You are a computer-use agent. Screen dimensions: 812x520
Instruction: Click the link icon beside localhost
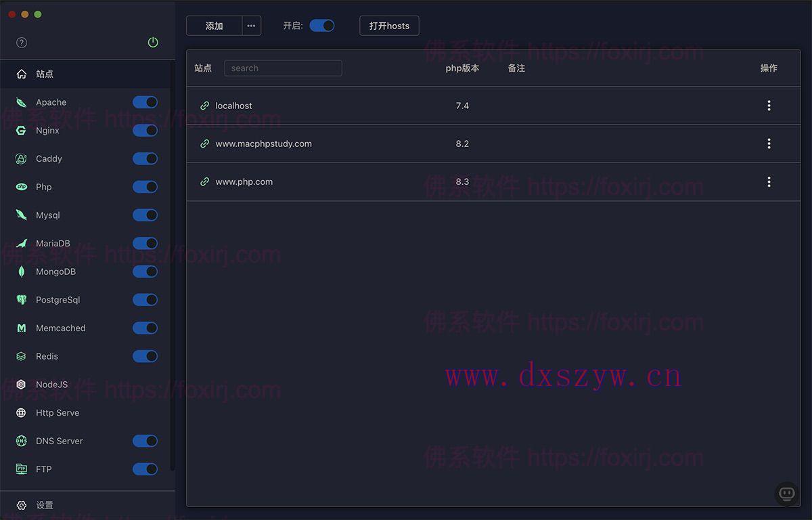tap(204, 106)
